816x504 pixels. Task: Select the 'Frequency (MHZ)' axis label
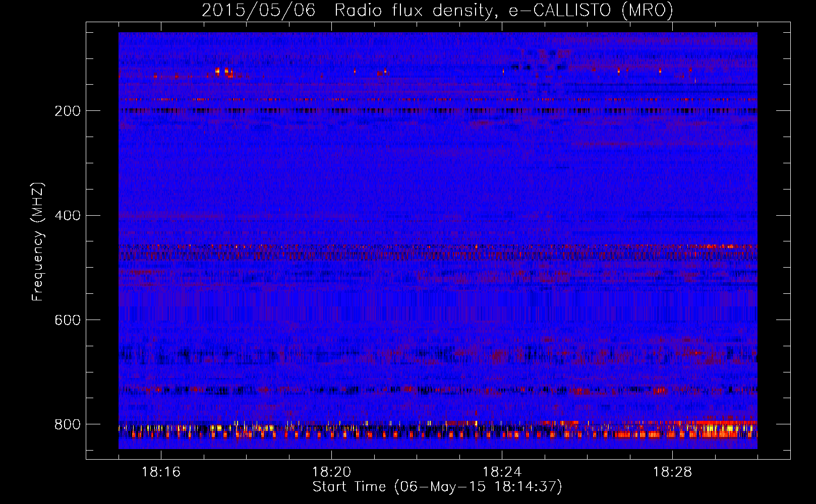coord(38,241)
